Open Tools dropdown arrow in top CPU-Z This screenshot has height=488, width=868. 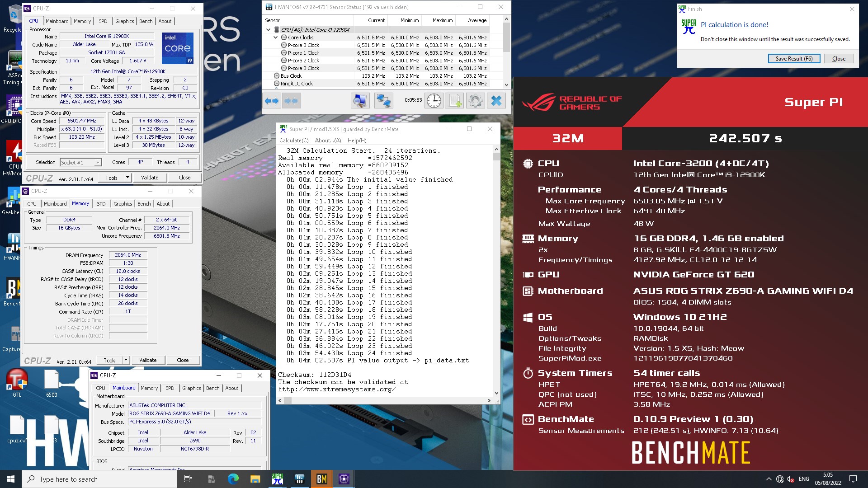(x=127, y=178)
